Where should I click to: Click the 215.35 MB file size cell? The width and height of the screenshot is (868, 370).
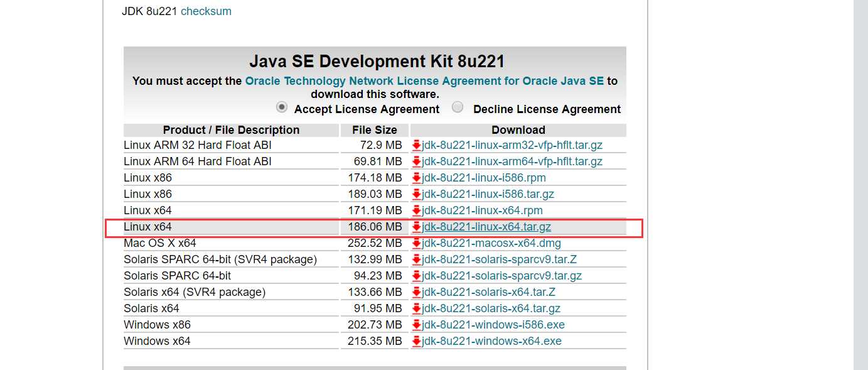click(375, 341)
